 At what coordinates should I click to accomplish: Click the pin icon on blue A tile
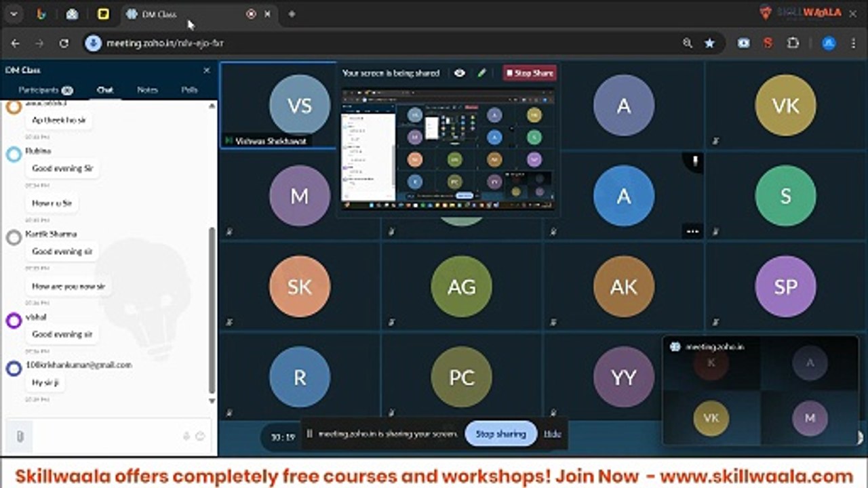click(x=694, y=162)
